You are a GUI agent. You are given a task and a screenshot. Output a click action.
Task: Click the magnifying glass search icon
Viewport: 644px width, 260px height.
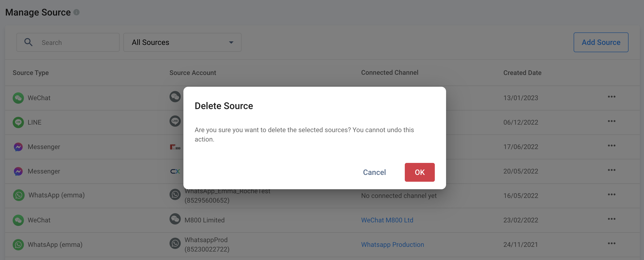[28, 42]
